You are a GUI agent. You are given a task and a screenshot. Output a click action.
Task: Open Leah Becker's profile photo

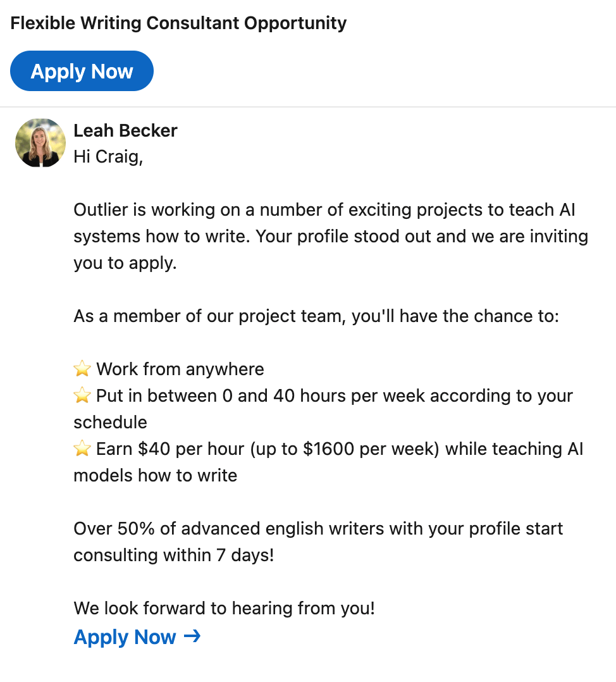click(40, 143)
